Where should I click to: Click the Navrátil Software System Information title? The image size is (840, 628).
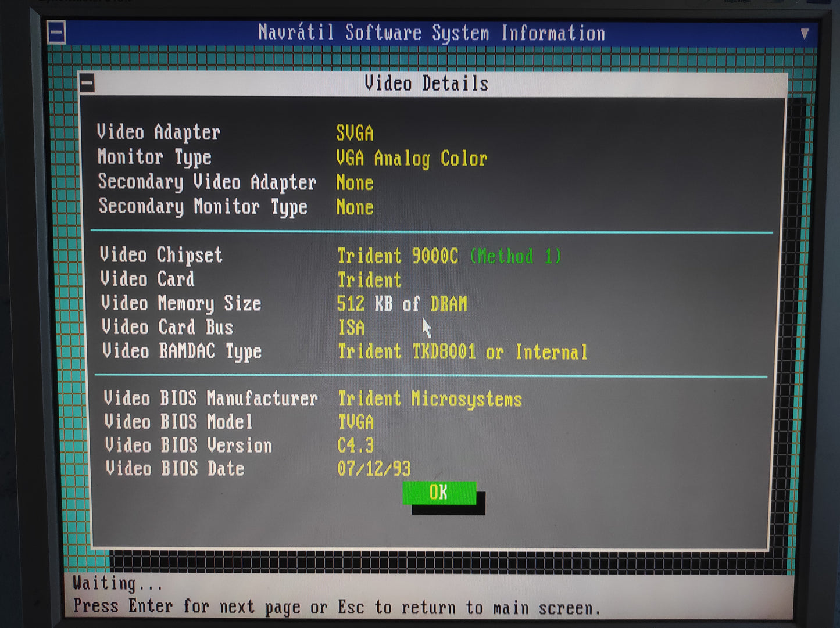431,33
